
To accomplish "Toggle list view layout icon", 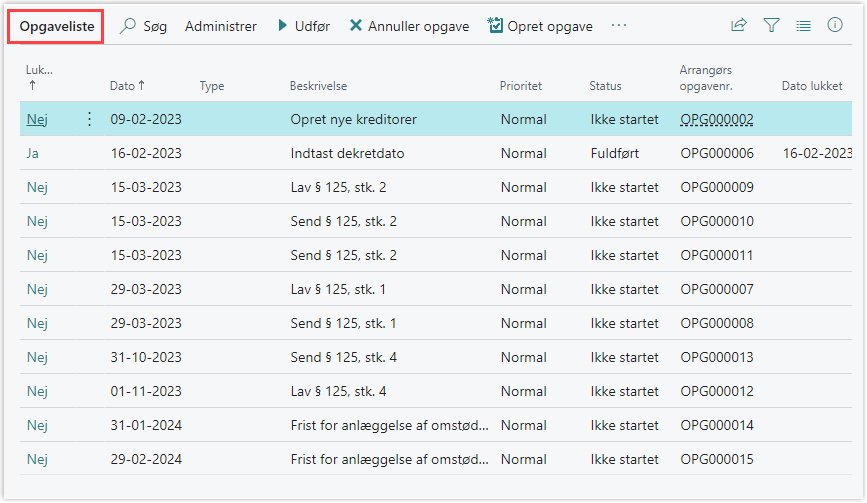I will click(803, 26).
